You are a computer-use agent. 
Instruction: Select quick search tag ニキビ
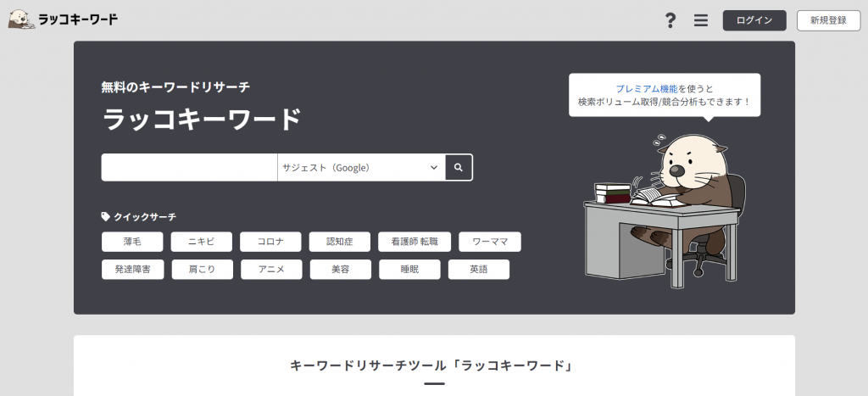pyautogui.click(x=202, y=242)
